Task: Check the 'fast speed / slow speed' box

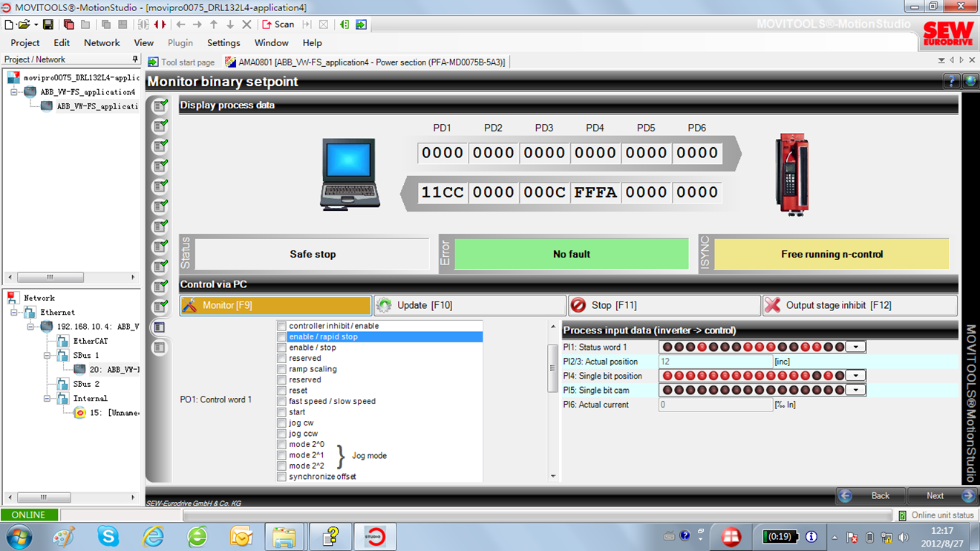Action: [x=281, y=401]
